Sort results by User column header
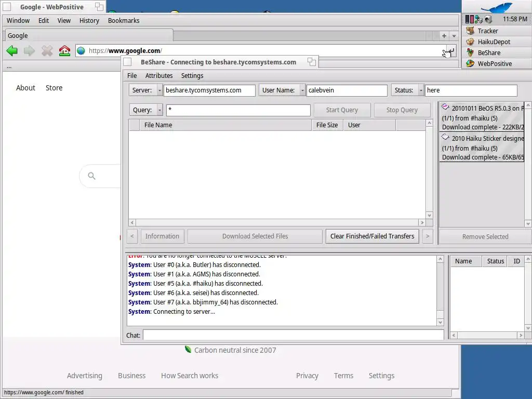The height and width of the screenshot is (399, 532). click(x=369, y=125)
